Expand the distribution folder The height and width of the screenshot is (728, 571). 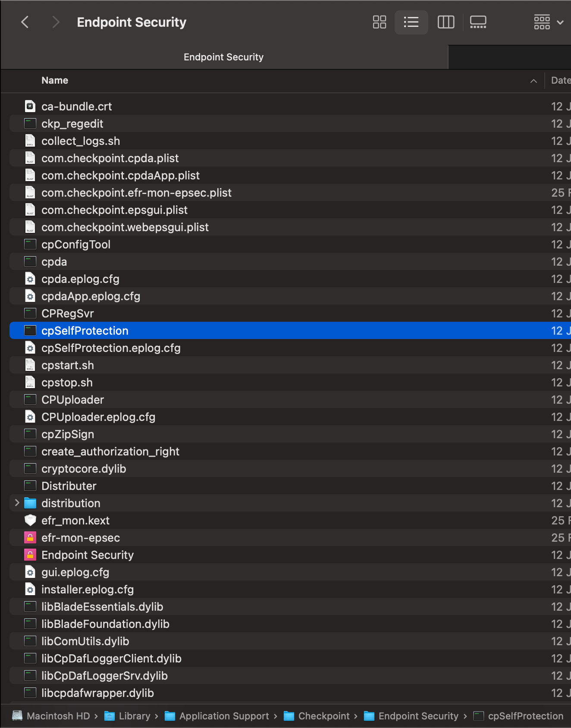pos(17,503)
